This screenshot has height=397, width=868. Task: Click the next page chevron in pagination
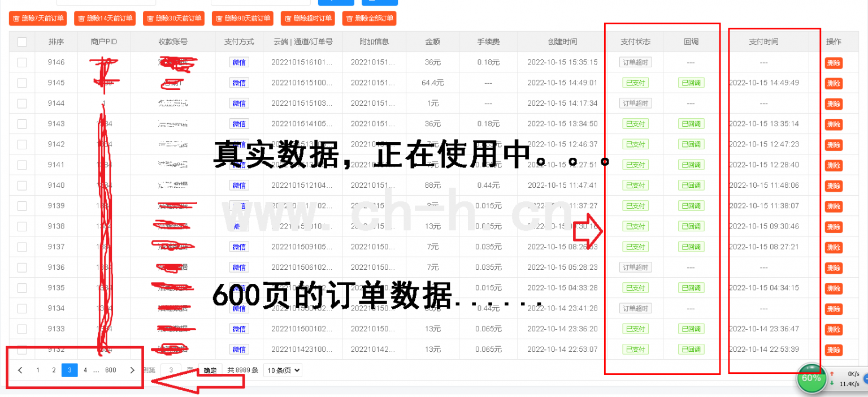pos(132,370)
